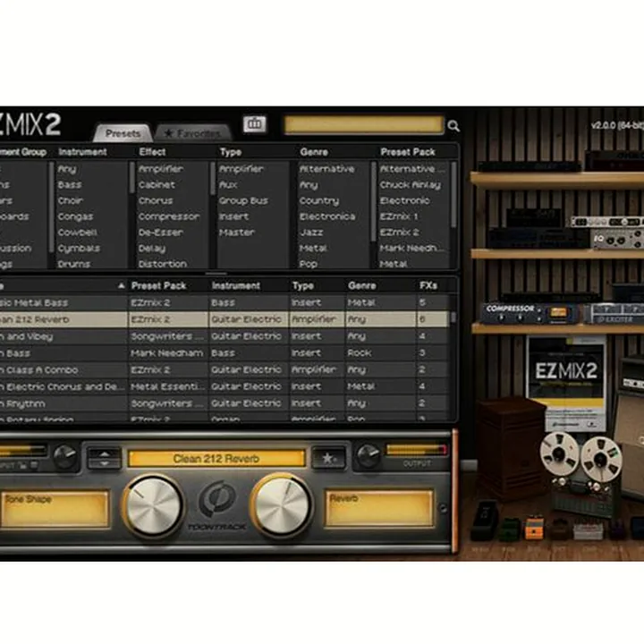Filter instrument by Congas
Image resolution: width=644 pixels, height=644 pixels.
75,216
